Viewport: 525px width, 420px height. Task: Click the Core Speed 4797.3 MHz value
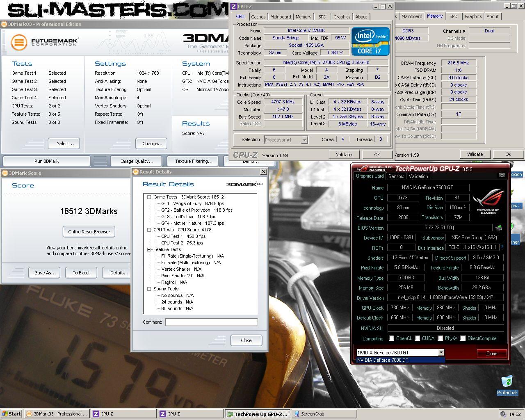[x=283, y=102]
